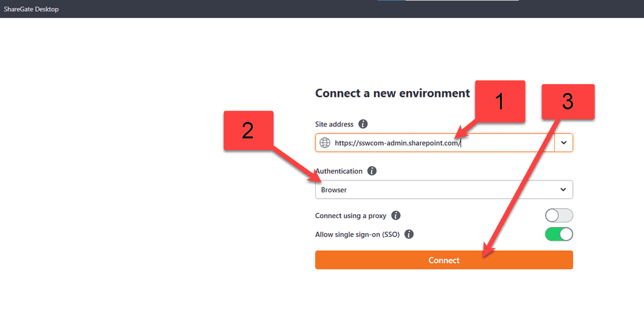Screen dimensions: 644x320
Task: Click the Allow single sign-on (SSO) label
Action: (x=357, y=234)
